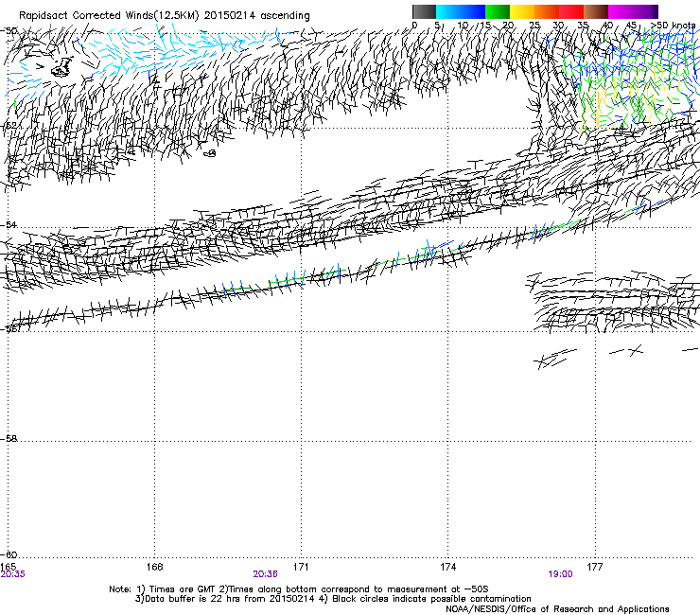Viewport: 700px width, 615px height.
Task: Click the latitude label '-52'
Action: [9, 126]
